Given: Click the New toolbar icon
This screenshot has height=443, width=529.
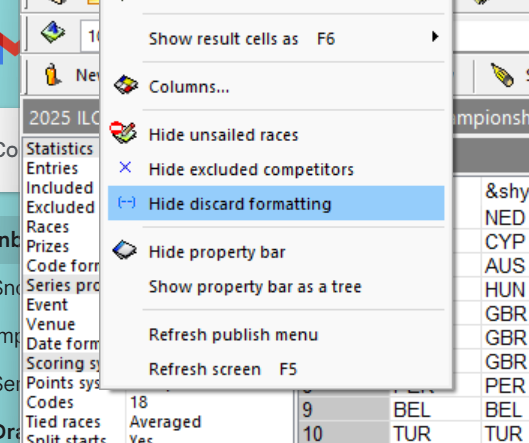Looking at the screenshot, I should [x=52, y=74].
